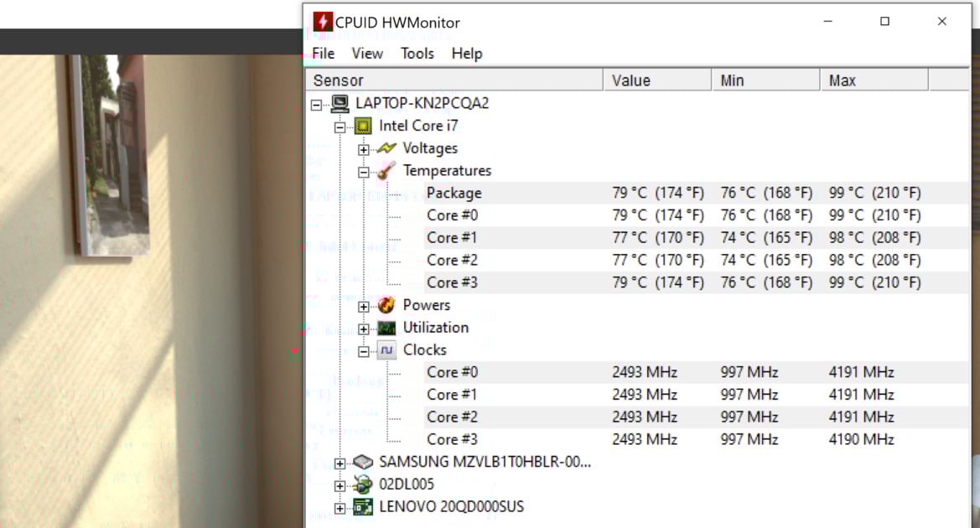Expand the 02DL005 node
980x528 pixels.
340,486
